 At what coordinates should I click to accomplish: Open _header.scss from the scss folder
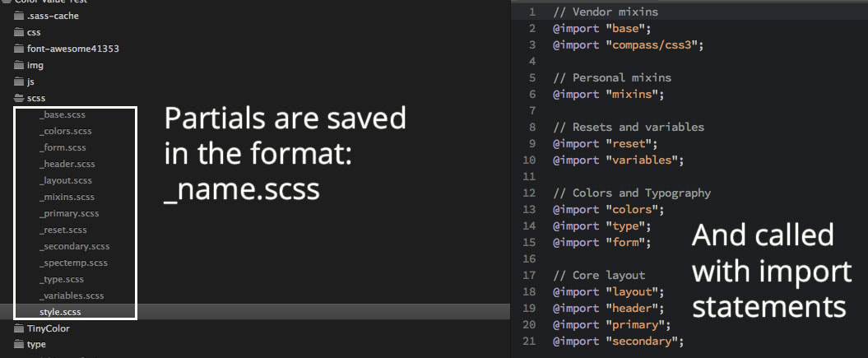67,164
